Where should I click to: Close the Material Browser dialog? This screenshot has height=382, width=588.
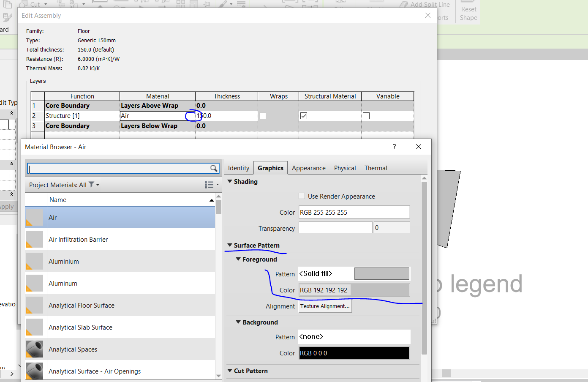coord(419,147)
